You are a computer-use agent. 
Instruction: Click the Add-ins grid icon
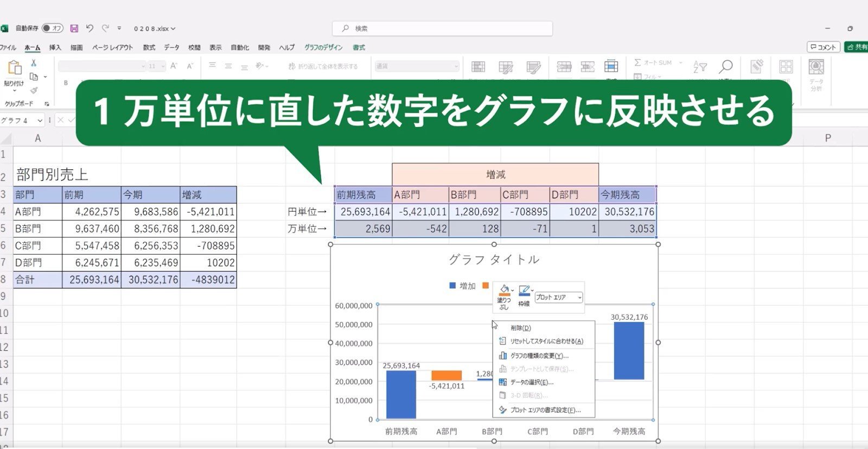786,67
